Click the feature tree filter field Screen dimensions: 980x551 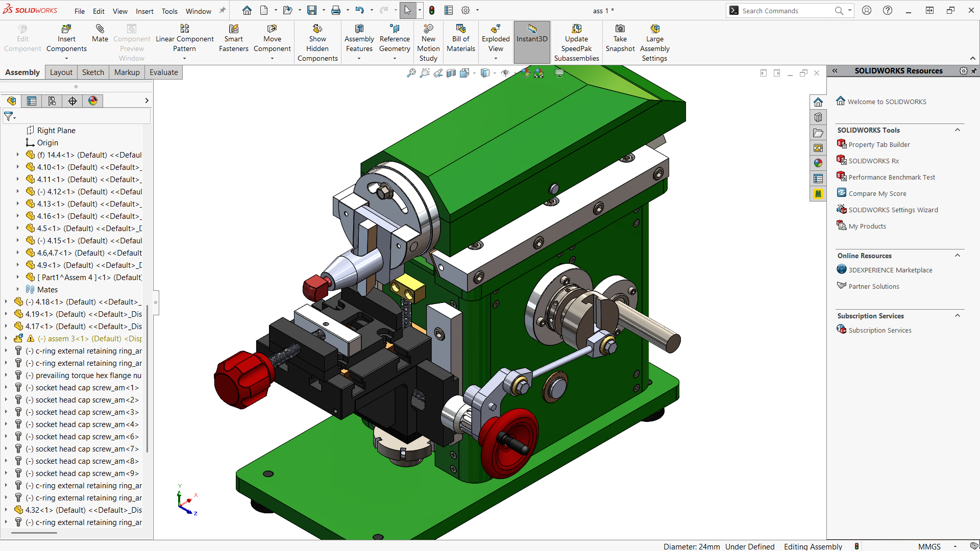pyautogui.click(x=77, y=117)
